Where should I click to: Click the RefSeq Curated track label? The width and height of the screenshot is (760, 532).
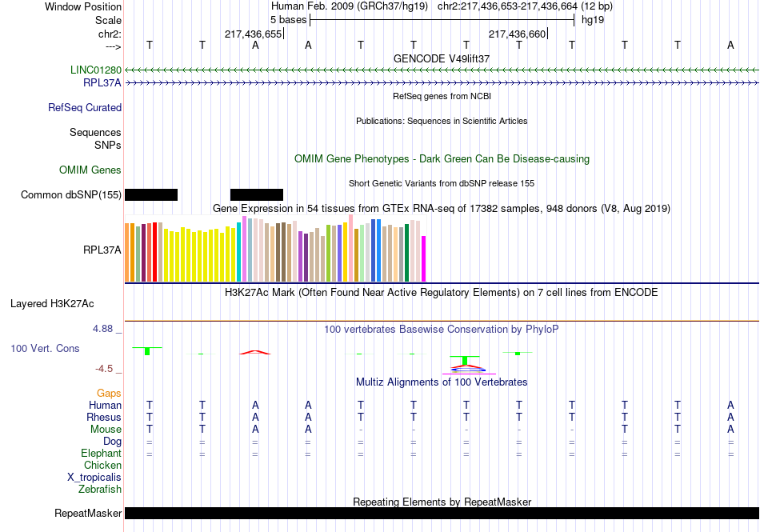pos(85,107)
